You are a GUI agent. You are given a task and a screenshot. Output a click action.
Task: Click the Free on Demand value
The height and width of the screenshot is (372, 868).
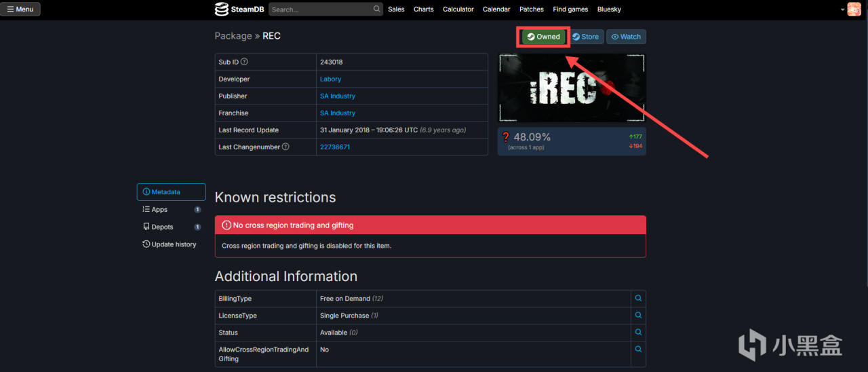[345, 299]
